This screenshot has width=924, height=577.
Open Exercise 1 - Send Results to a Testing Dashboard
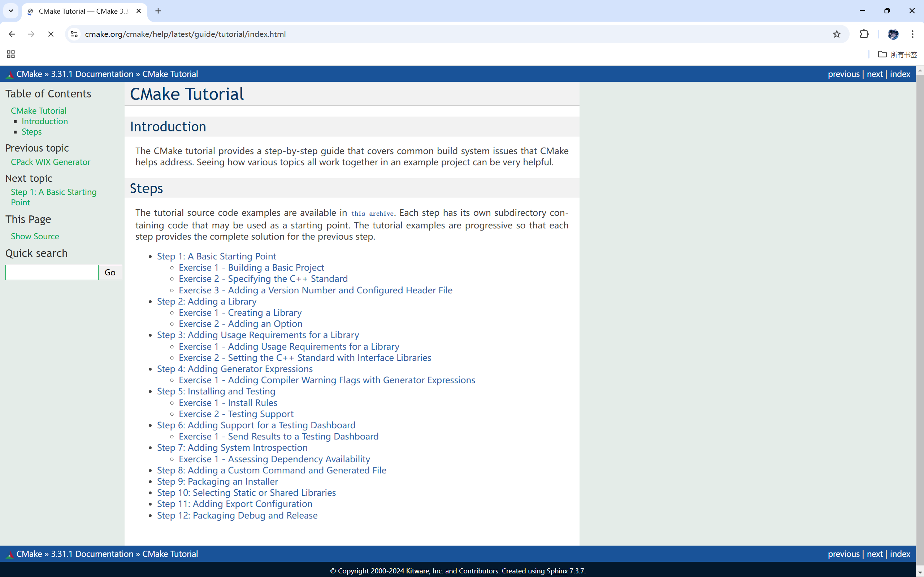[x=279, y=436]
